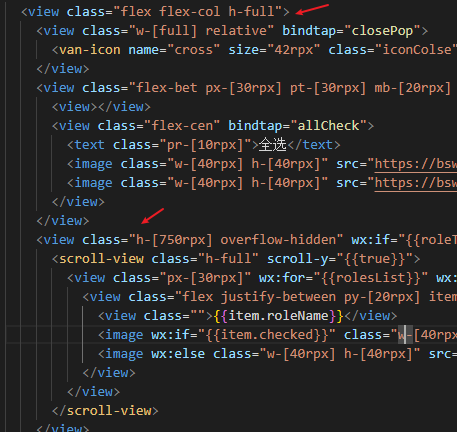Screen dimensions: 457x432
Task: Click the pt-[30rpx] padding class
Action: 328,88
